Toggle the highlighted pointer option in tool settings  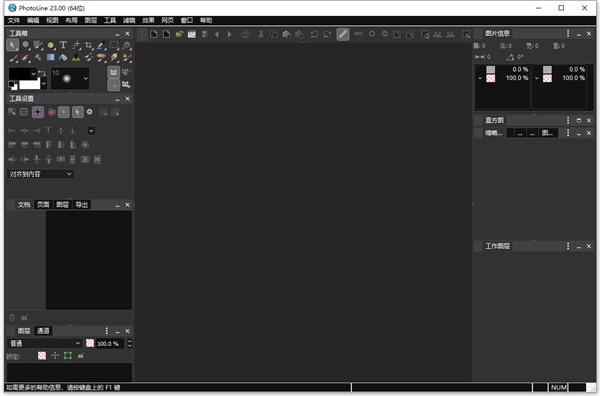tap(77, 112)
